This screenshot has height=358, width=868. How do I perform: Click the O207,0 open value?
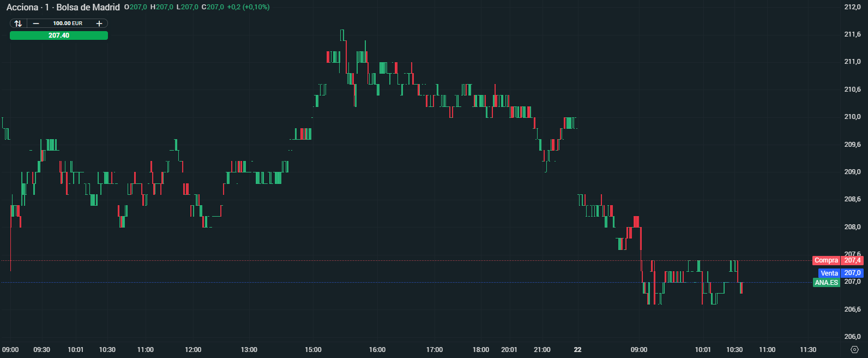coord(135,7)
